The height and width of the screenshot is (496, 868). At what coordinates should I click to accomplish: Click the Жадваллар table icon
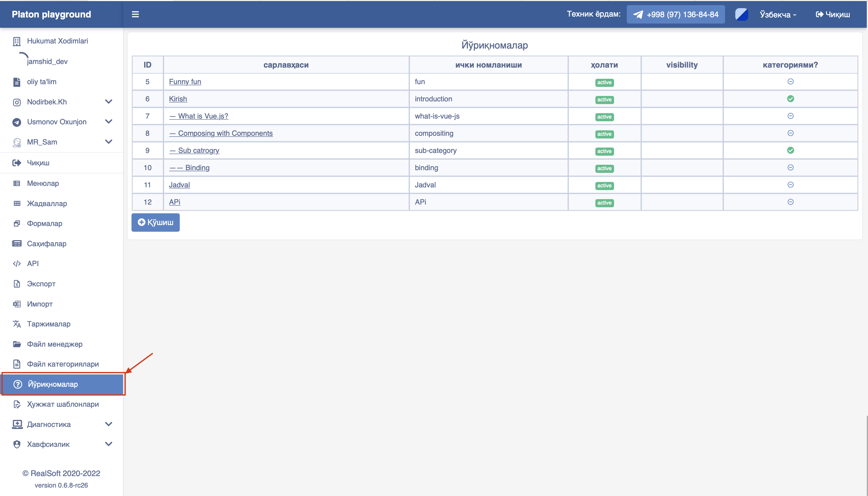[x=17, y=203]
